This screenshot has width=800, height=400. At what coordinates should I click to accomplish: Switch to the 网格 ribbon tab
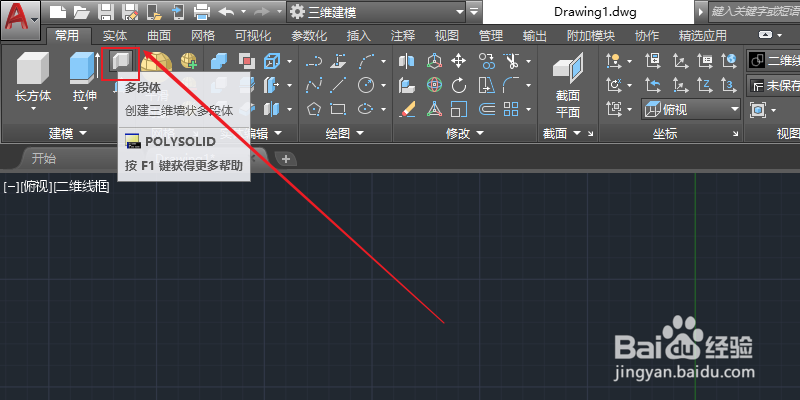pyautogui.click(x=203, y=36)
